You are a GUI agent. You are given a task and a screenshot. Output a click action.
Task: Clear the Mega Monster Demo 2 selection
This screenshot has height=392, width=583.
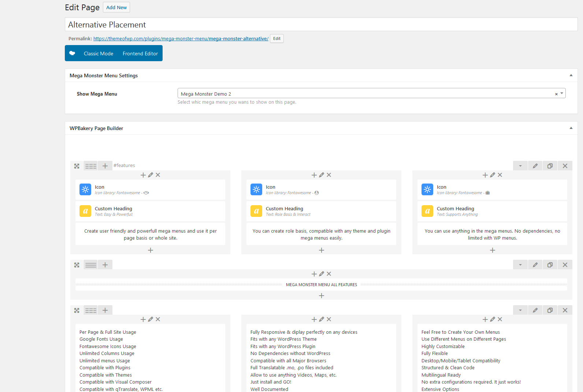tap(556, 94)
